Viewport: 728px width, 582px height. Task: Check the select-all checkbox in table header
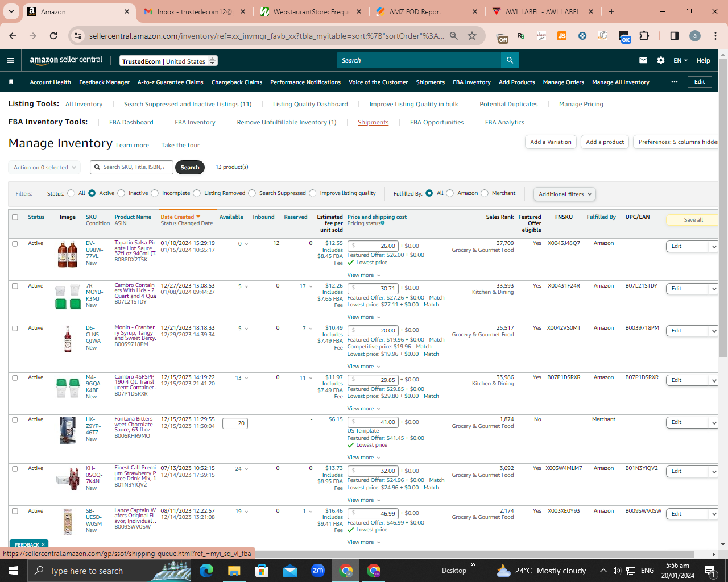click(15, 217)
